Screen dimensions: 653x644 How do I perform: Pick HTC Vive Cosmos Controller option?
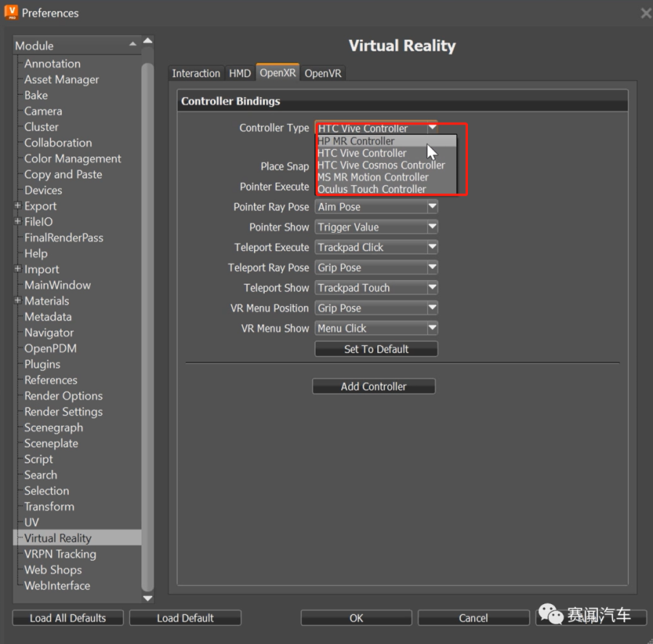point(381,165)
